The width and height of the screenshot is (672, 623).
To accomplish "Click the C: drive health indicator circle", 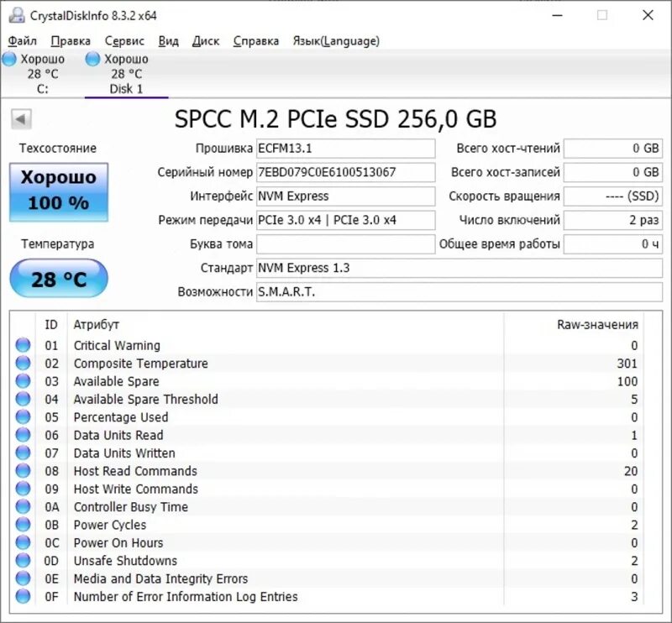I will click(10, 59).
